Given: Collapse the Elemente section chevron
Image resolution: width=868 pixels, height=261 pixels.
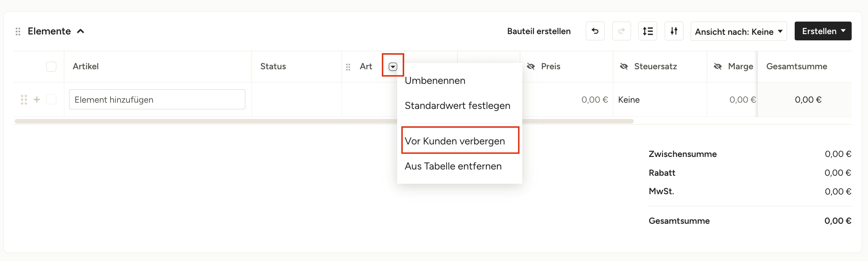Looking at the screenshot, I should (81, 31).
